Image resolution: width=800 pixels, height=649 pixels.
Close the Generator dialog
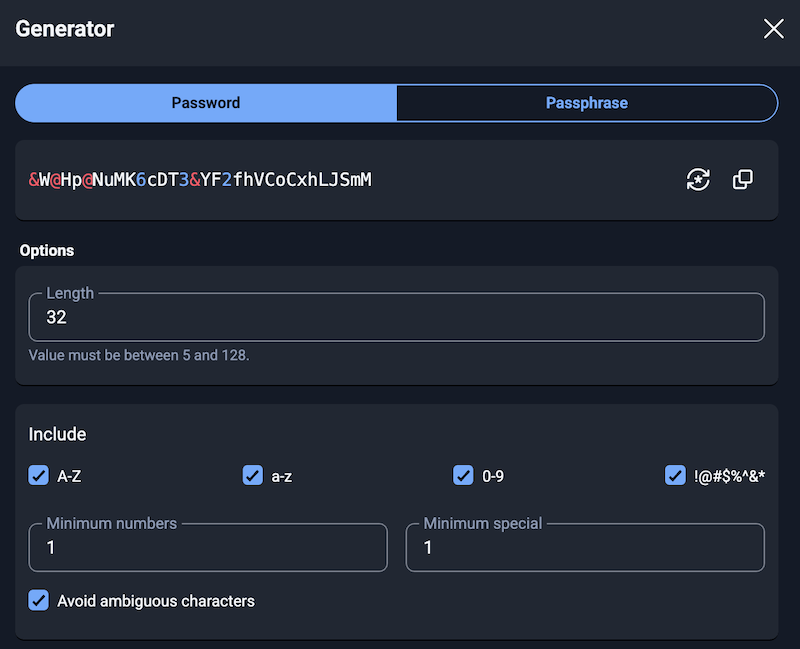pos(773,29)
